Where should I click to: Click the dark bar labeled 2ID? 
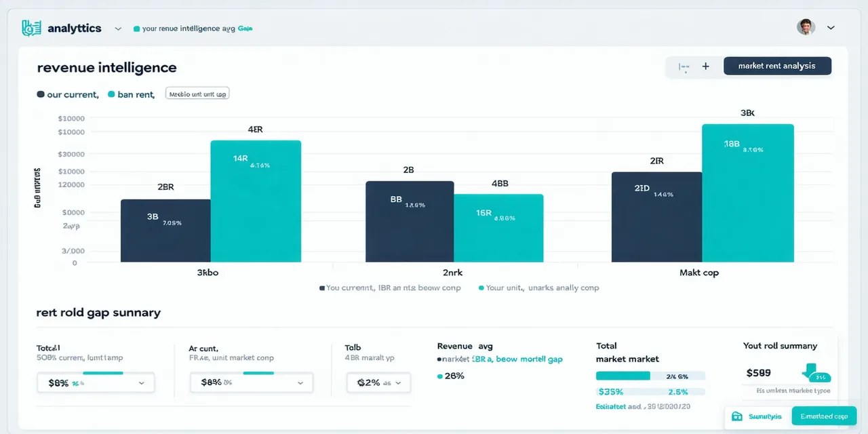tap(656, 217)
